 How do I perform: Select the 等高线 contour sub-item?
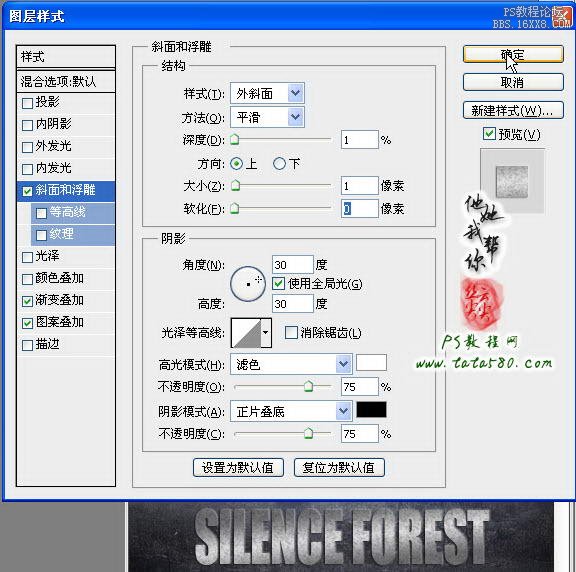73,212
